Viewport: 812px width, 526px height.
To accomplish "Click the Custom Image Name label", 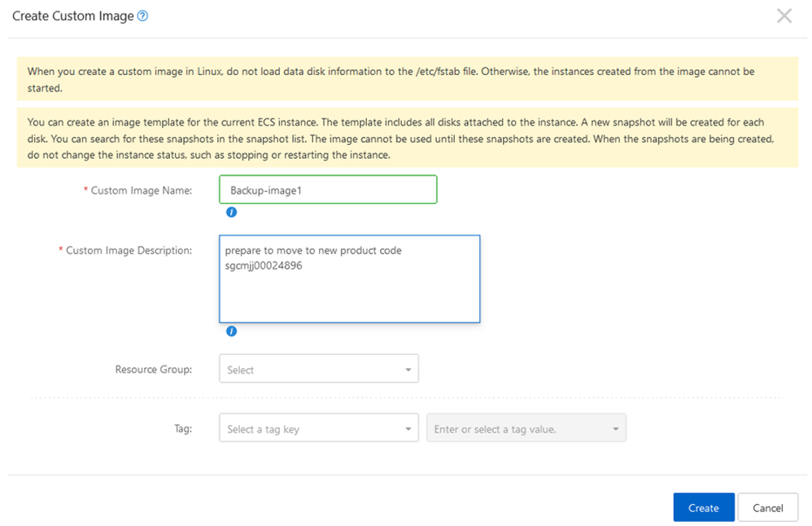I will (141, 191).
